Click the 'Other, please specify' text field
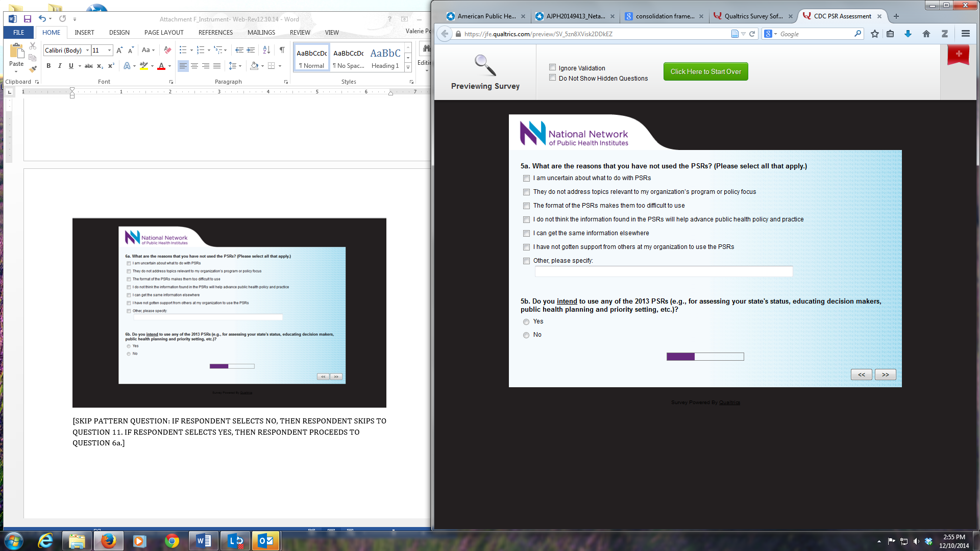Viewport: 980px width, 551px height. coord(664,272)
